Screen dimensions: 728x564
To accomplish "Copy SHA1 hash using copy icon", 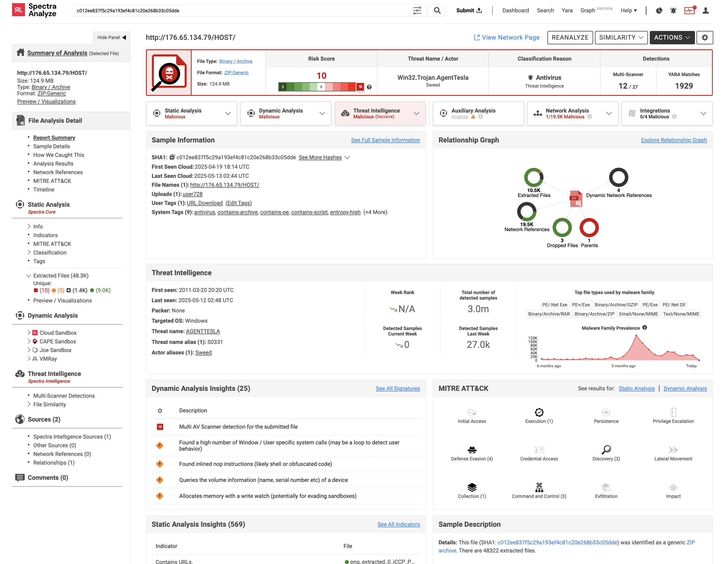I will point(172,157).
